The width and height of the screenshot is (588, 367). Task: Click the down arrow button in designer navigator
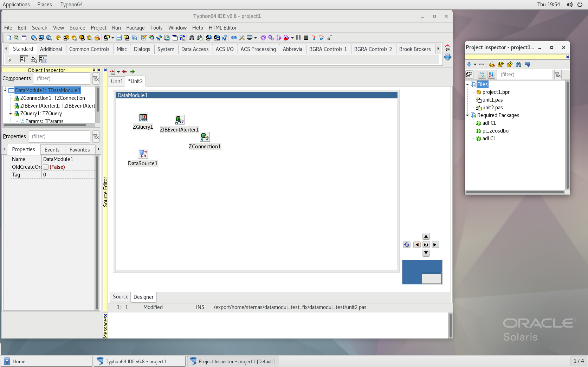(x=426, y=253)
